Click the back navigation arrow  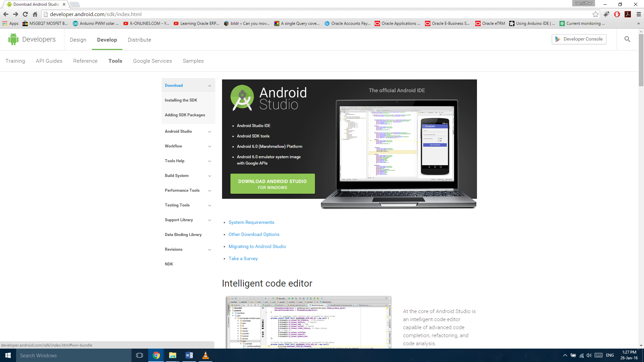coord(6,14)
